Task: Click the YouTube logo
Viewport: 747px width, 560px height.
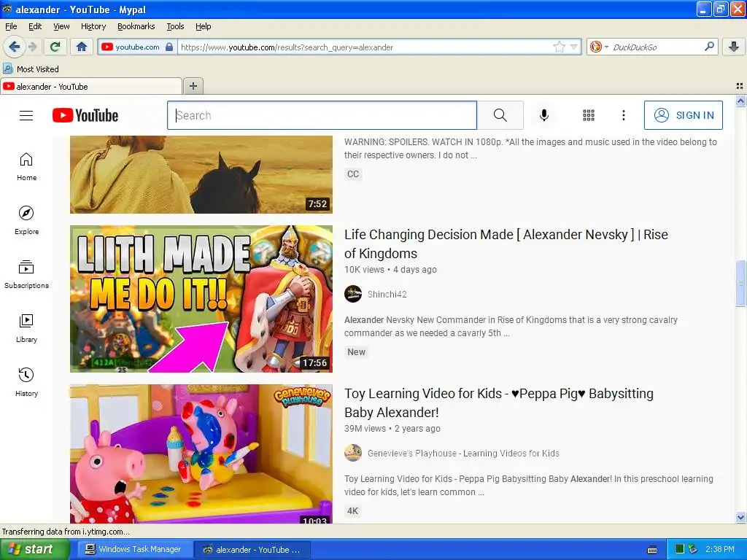Action: (85, 115)
